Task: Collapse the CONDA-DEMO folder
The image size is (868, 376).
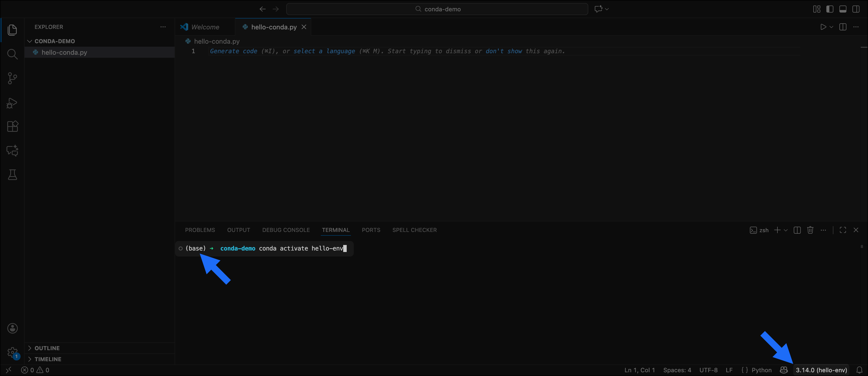Action: 30,41
